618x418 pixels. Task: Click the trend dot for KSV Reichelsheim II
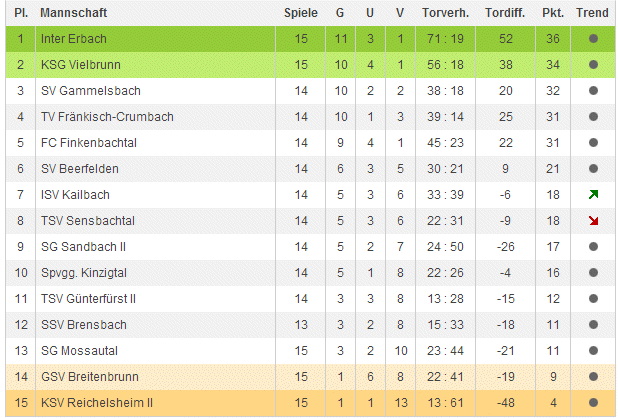593,403
